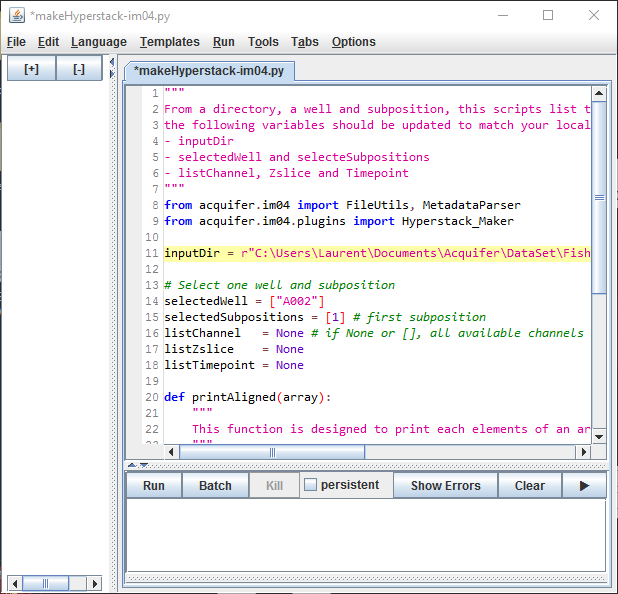Screen dimensions: 618x594
Task: Click the selectedWell line with "A002"
Action: tap(244, 301)
